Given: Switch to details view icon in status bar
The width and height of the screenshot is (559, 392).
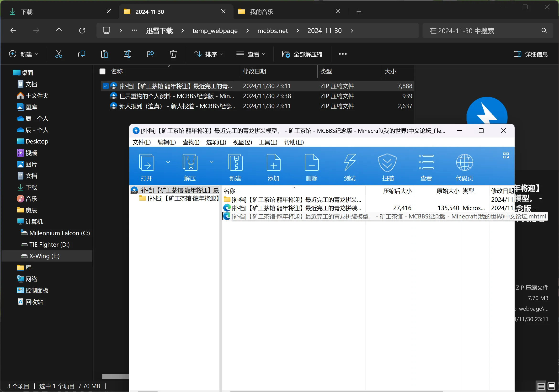Looking at the screenshot, I should [541, 386].
